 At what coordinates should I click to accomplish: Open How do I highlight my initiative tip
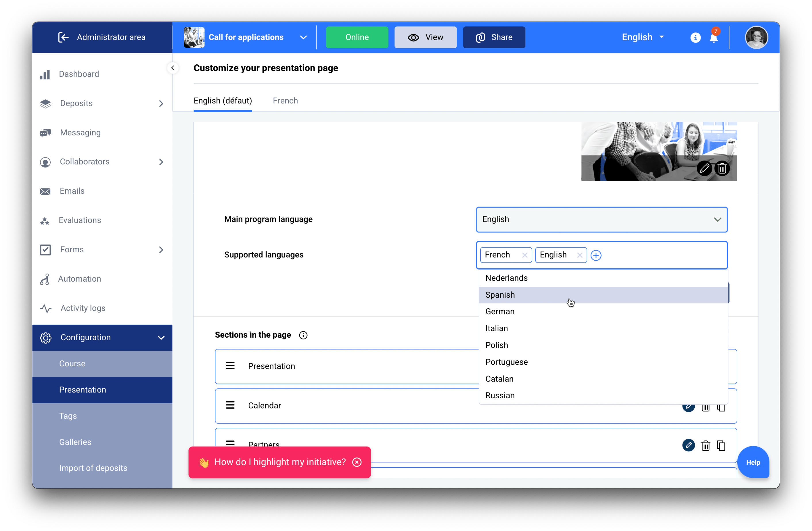click(280, 462)
